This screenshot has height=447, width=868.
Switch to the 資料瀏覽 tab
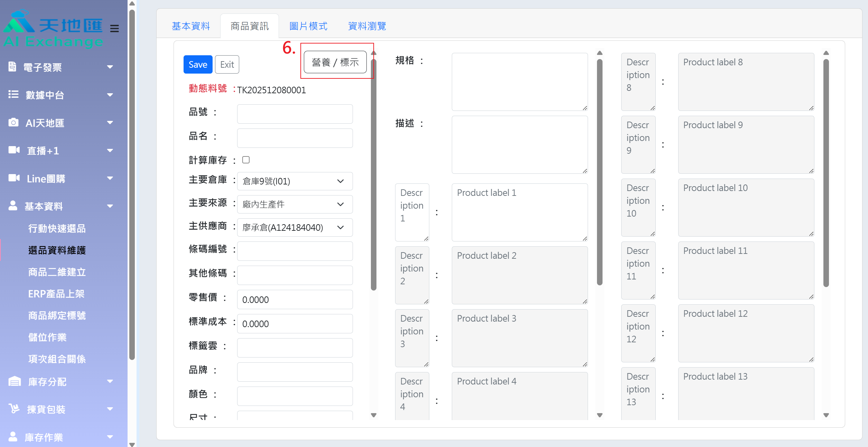pos(367,26)
